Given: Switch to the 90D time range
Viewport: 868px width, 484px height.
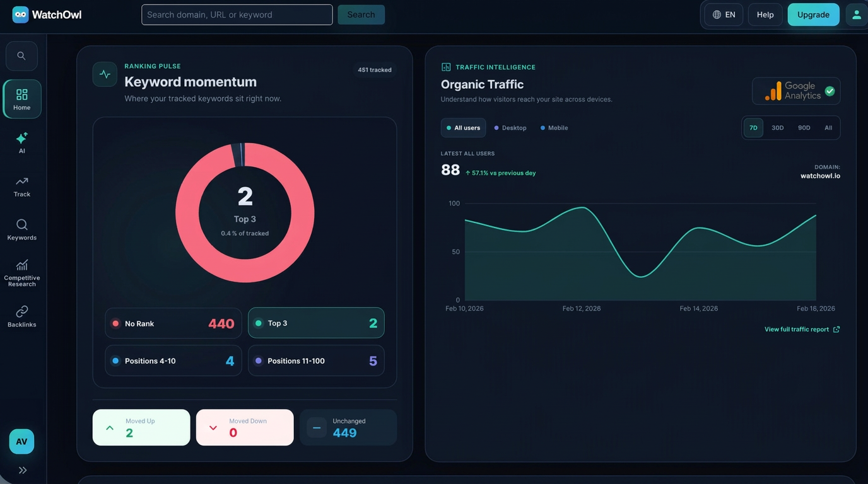Looking at the screenshot, I should 804,128.
